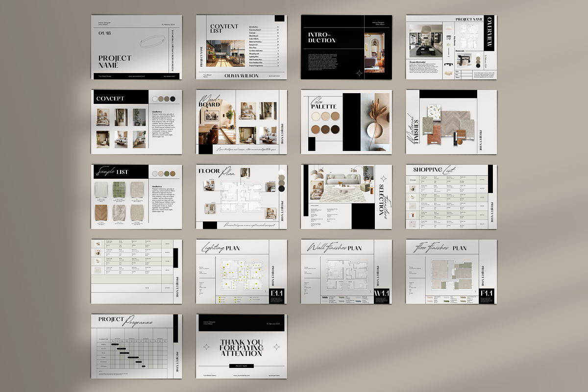
Task: Click the sparkle star on Furniture Selection slide
Action: [384, 179]
